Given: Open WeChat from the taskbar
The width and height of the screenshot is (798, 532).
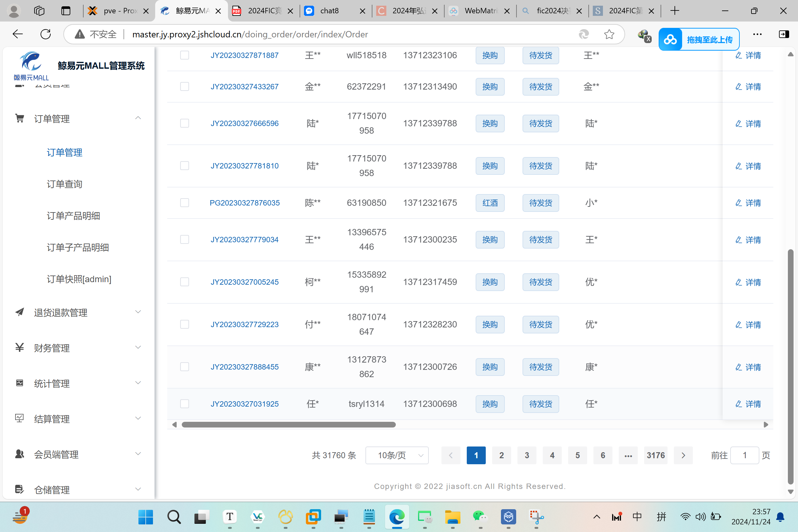Looking at the screenshot, I should pyautogui.click(x=480, y=517).
